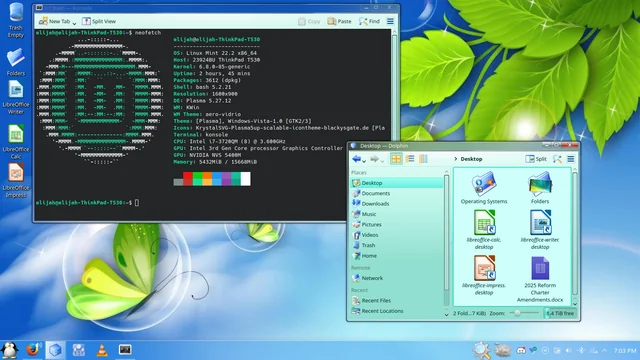The height and width of the screenshot is (360, 640).
Task: Launch Firefox from the taskbar
Action: point(33,350)
